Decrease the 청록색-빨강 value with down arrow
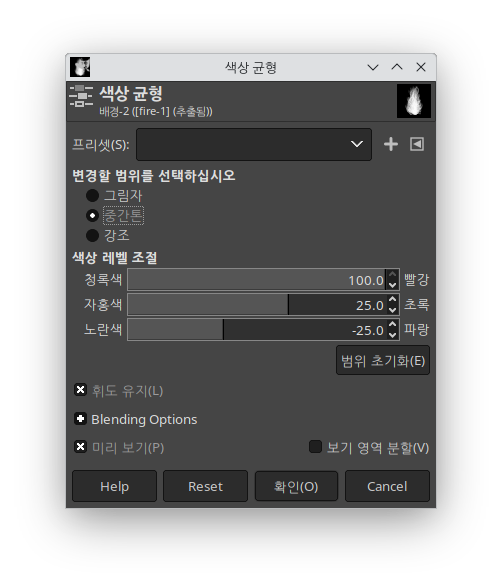 pos(392,285)
